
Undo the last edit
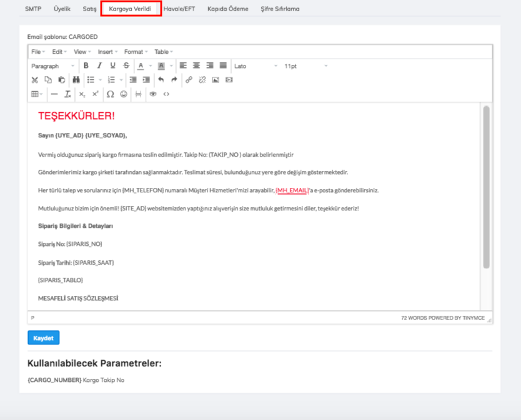(x=161, y=80)
